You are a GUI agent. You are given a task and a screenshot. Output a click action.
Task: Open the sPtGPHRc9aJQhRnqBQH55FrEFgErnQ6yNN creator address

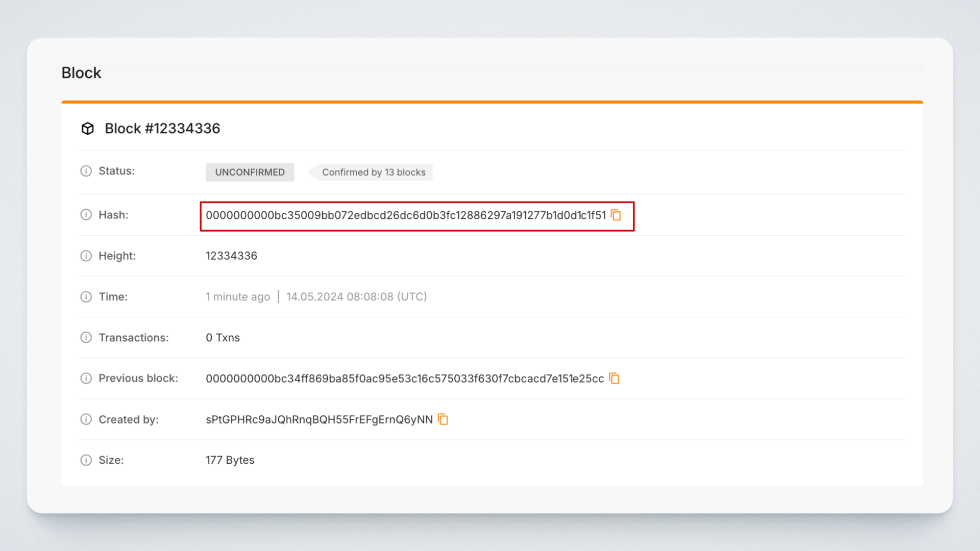[x=319, y=419]
